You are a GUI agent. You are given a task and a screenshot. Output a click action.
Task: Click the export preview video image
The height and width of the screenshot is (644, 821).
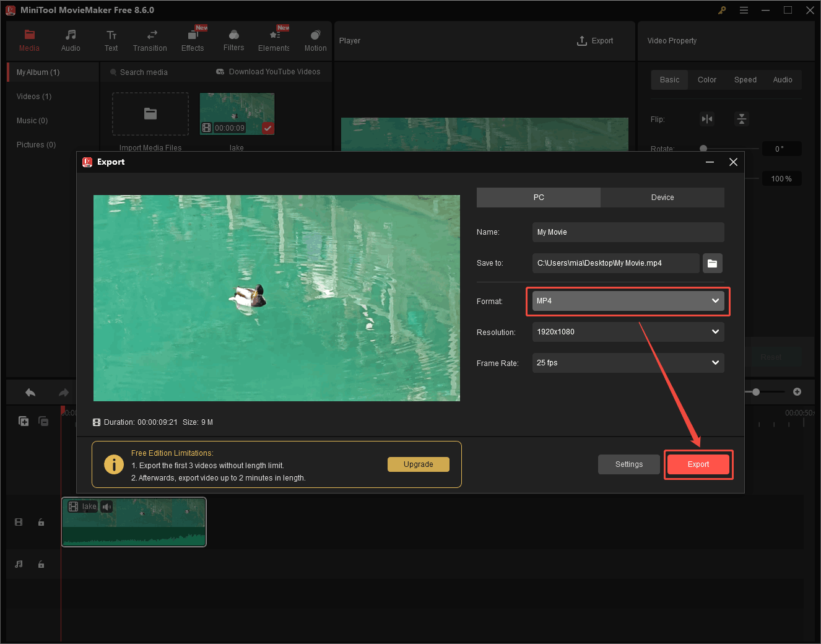[x=277, y=298]
